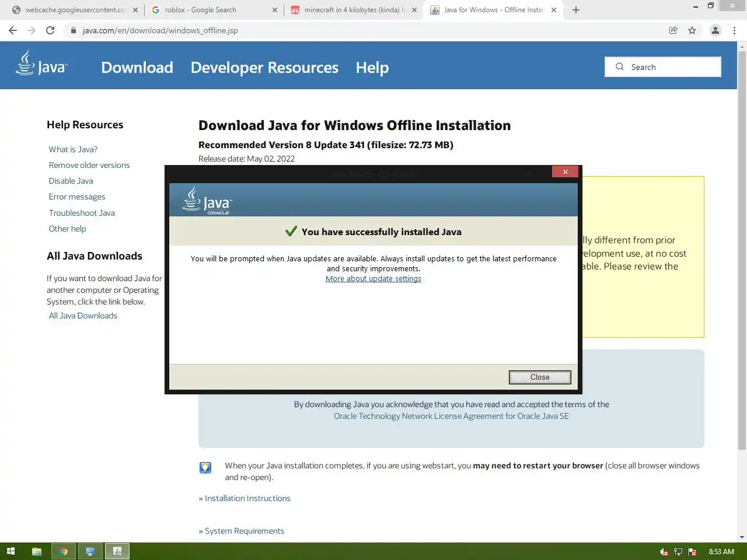Image resolution: width=747 pixels, height=560 pixels.
Task: Click the Search input field
Action: click(x=663, y=67)
